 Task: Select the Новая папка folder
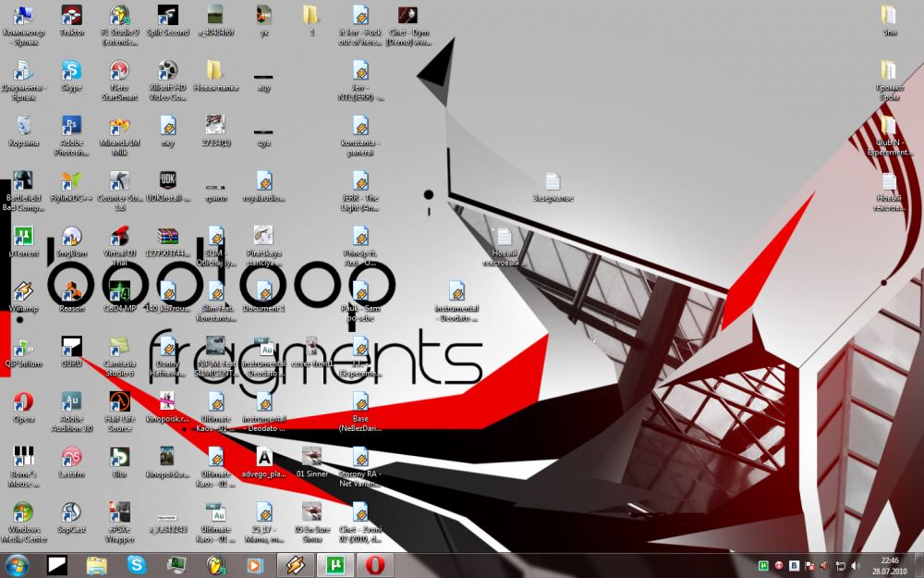tap(215, 76)
